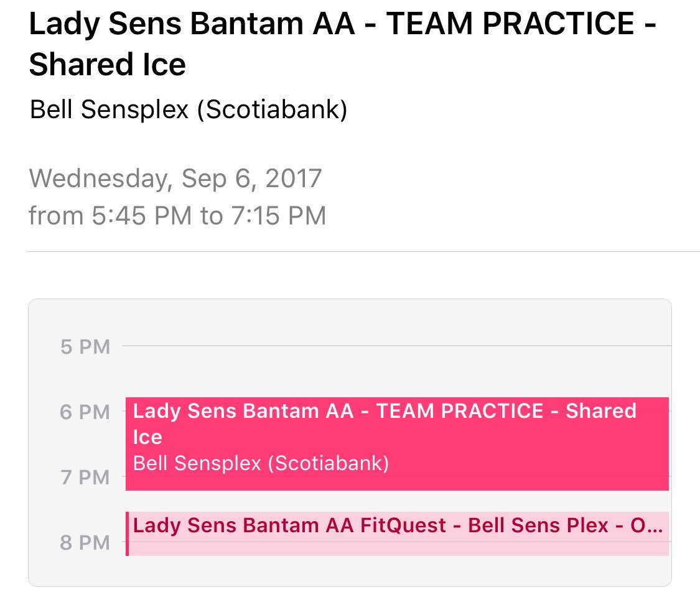Click the 7 PM hour label
The image size is (700, 610).
pyautogui.click(x=85, y=477)
